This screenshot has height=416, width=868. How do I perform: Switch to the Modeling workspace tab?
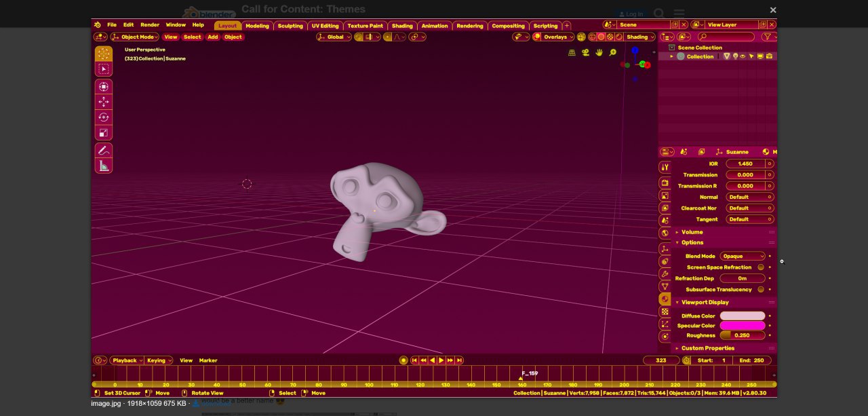point(257,26)
